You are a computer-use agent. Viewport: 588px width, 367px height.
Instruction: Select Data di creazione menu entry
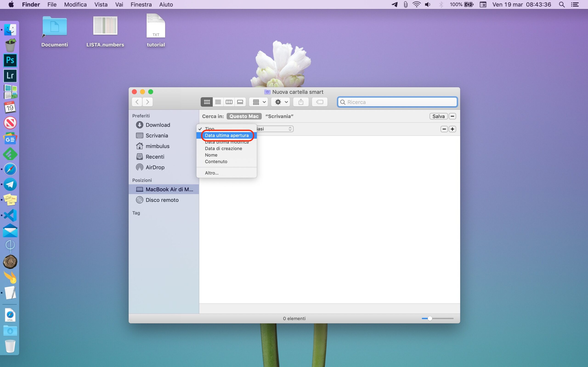click(223, 149)
